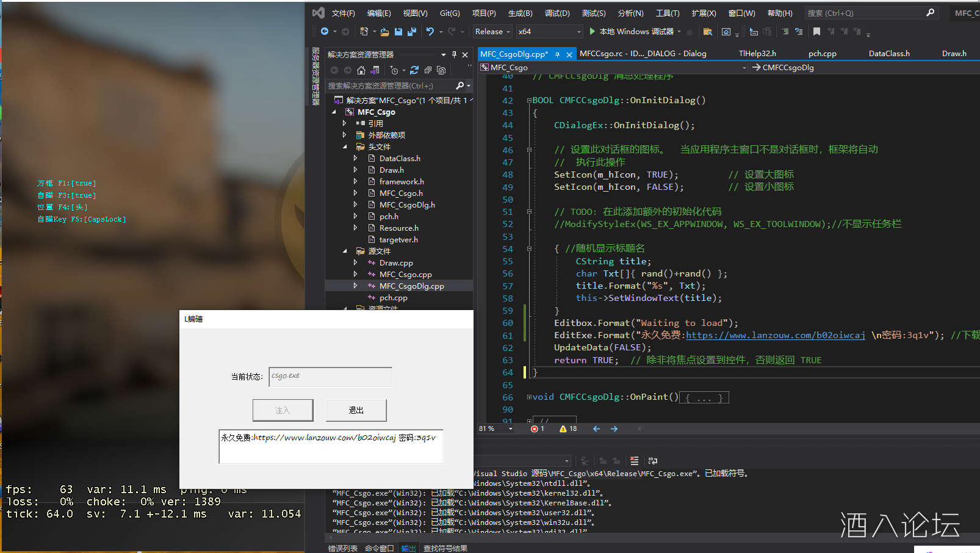This screenshot has width=980, height=553.
Task: Click the clear all output icon
Action: click(635, 461)
